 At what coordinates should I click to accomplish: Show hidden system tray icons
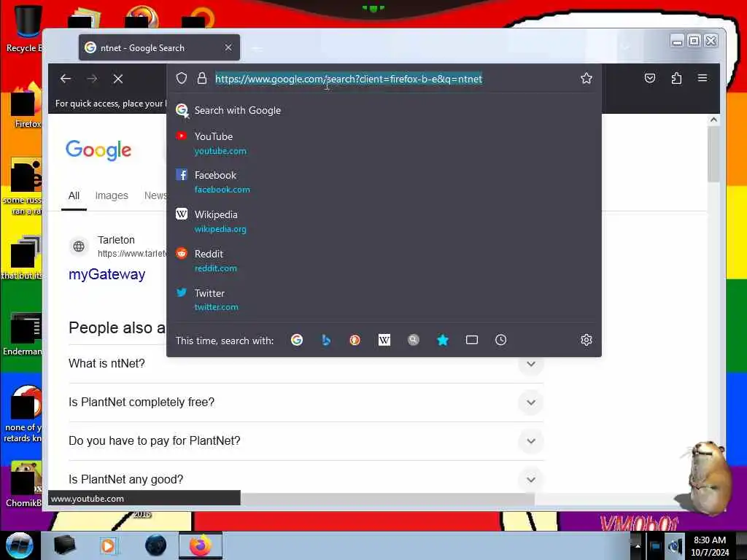637,545
